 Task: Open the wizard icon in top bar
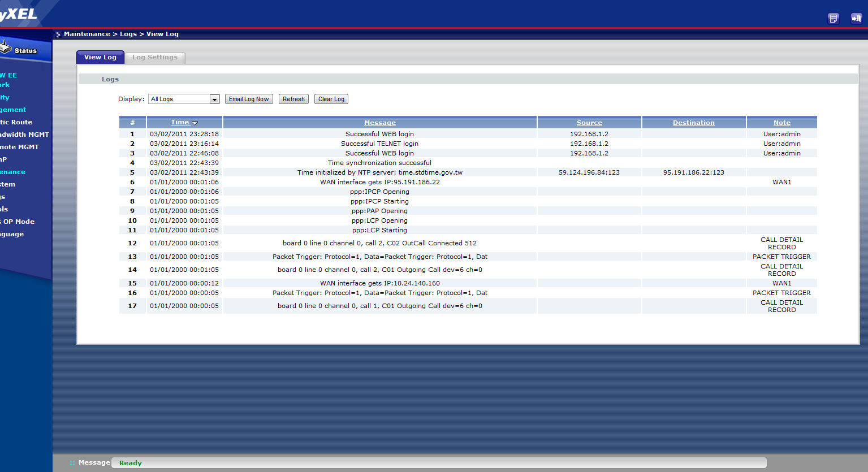tap(833, 18)
